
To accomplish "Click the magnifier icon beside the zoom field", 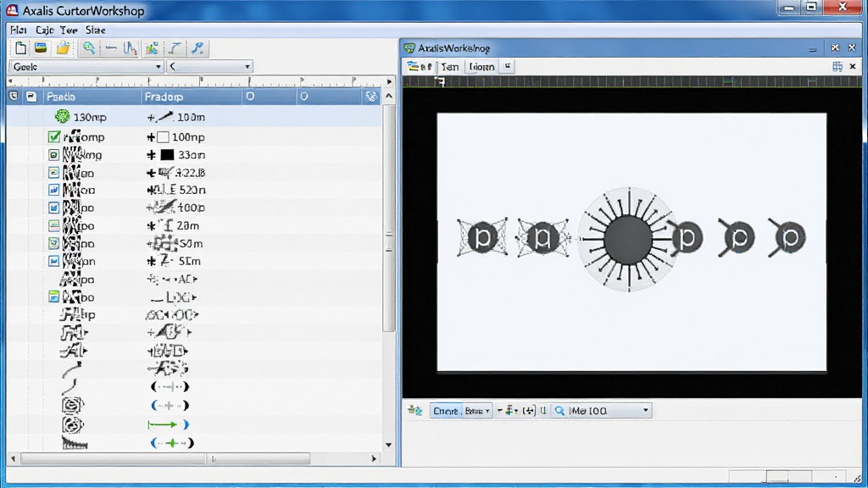I will [x=559, y=411].
